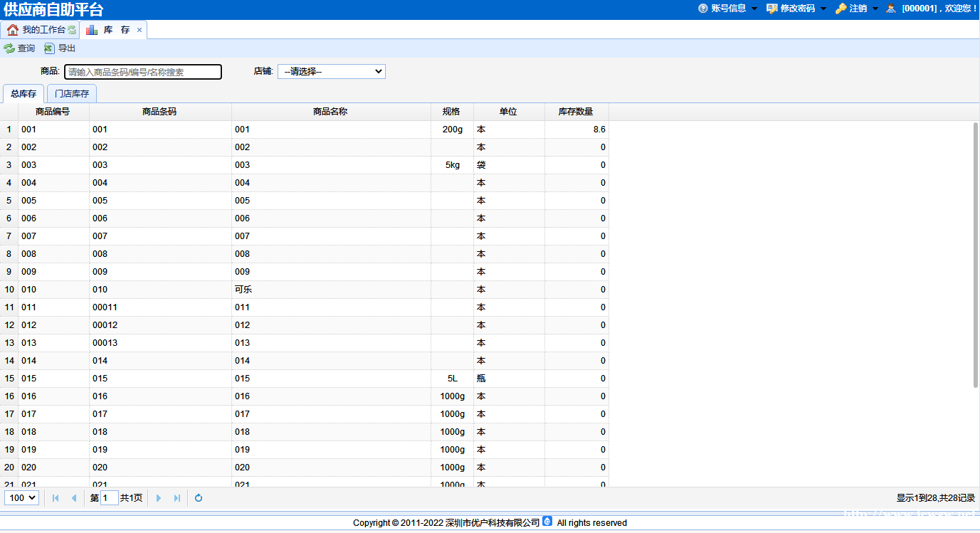Click the key icon beside 注销

(841, 9)
